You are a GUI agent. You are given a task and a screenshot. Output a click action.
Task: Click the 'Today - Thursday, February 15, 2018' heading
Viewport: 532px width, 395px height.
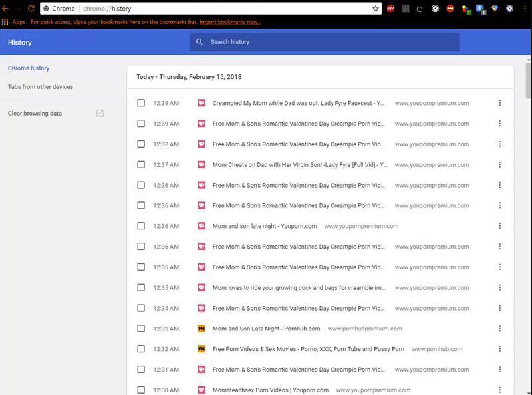point(189,77)
